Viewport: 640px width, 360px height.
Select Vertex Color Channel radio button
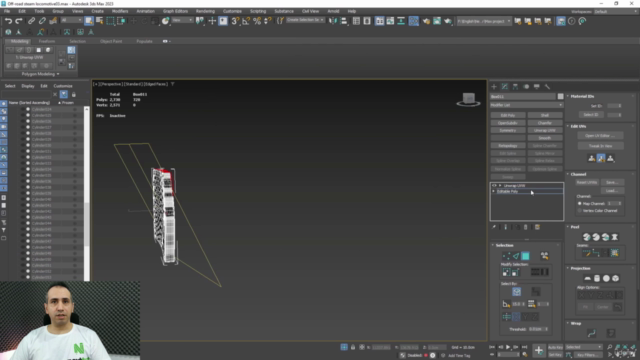pos(580,211)
